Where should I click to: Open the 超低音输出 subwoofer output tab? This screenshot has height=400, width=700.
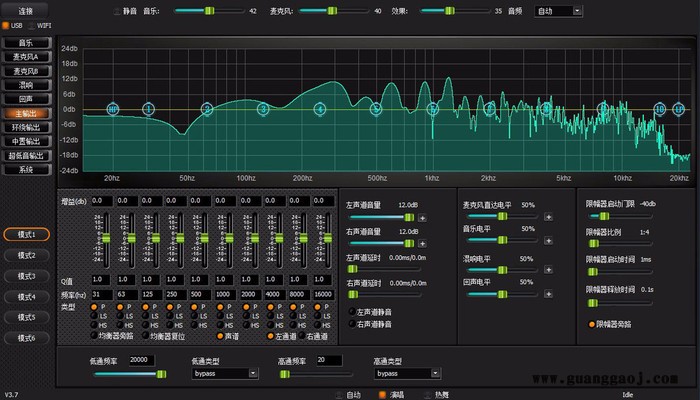click(26, 155)
